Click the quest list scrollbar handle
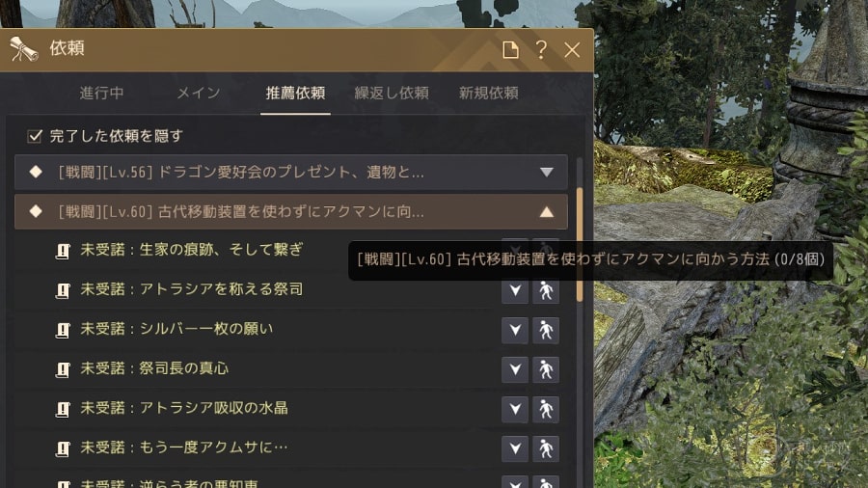Image resolution: width=868 pixels, height=488 pixels. tap(580, 245)
